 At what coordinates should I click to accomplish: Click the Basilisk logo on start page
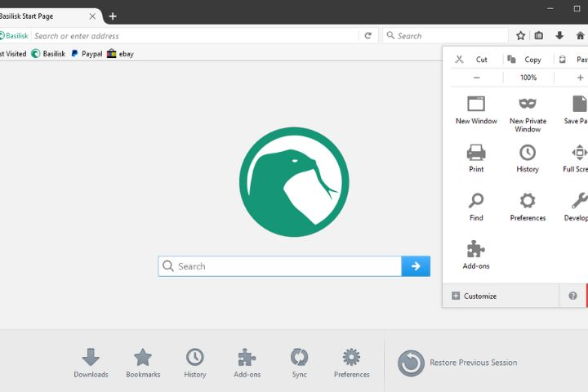pyautogui.click(x=294, y=182)
